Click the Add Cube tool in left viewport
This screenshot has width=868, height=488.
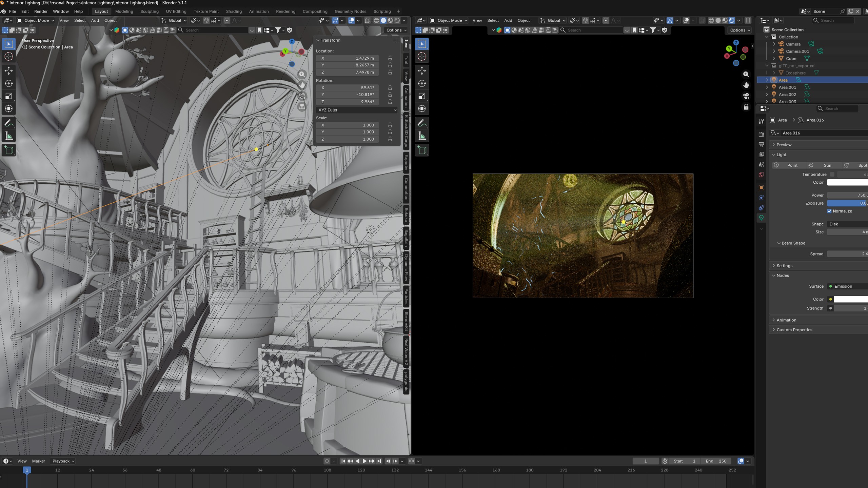pyautogui.click(x=9, y=150)
